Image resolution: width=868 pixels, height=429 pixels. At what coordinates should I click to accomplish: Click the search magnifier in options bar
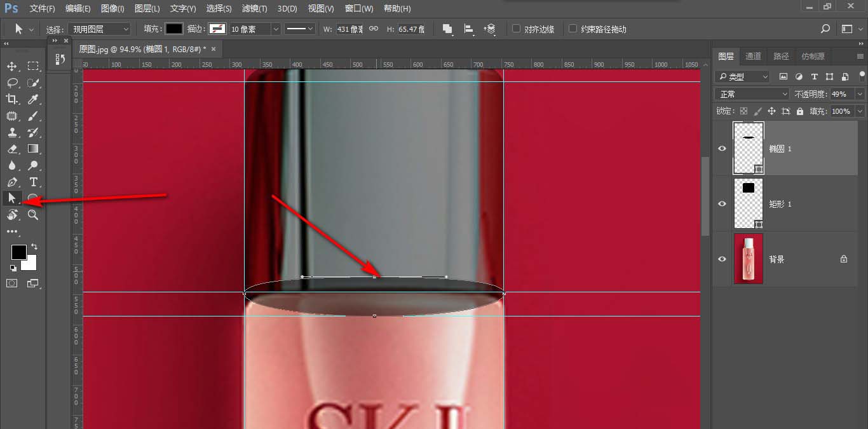[x=825, y=29]
